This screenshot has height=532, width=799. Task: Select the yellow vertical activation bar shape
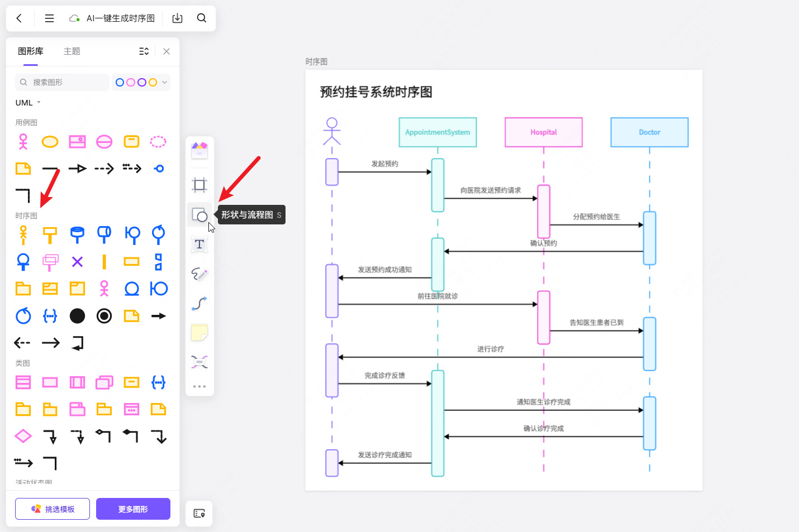click(x=104, y=261)
